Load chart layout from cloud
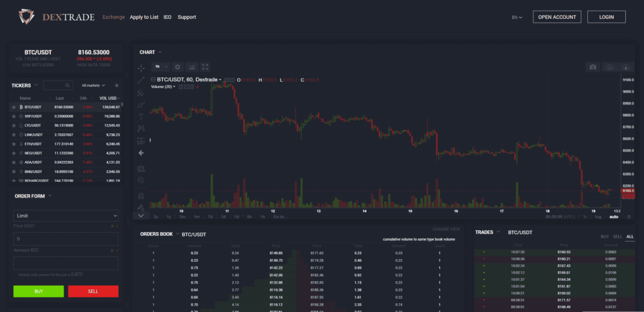This screenshot has height=312, width=644. pyautogui.click(x=609, y=67)
